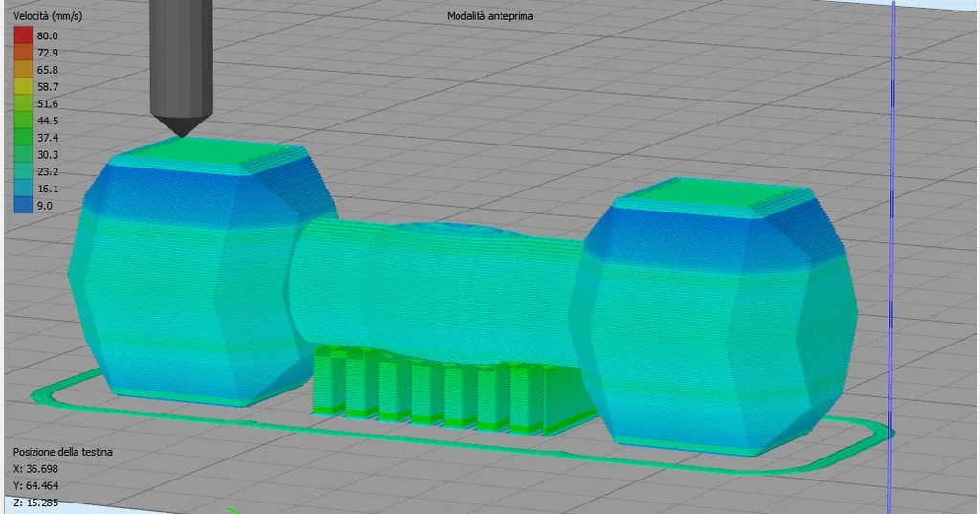Click the 16.1 cyan legend swatch

[x=23, y=189]
